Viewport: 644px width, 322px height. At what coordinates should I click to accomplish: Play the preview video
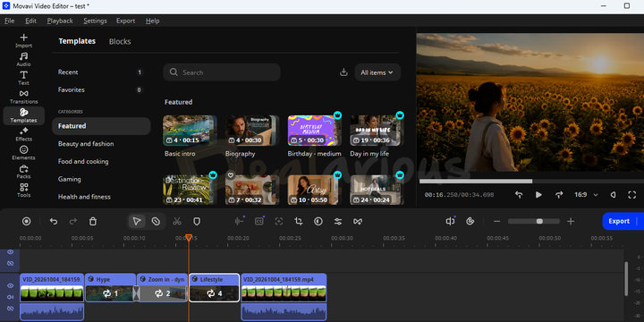(538, 195)
